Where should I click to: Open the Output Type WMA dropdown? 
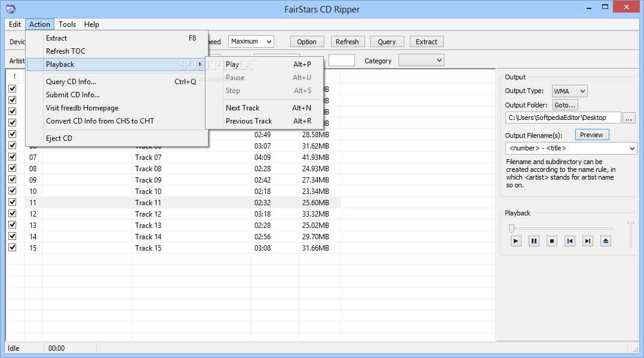[570, 91]
